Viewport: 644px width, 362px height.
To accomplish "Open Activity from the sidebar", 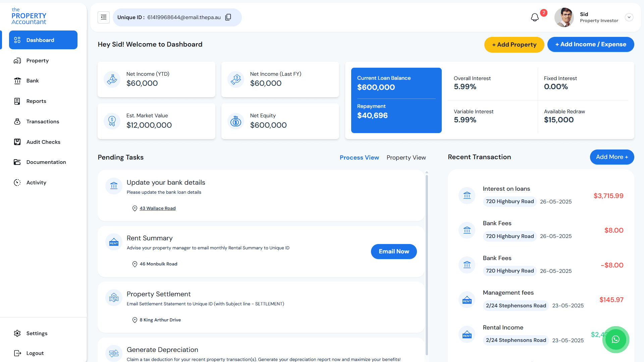I will click(36, 182).
